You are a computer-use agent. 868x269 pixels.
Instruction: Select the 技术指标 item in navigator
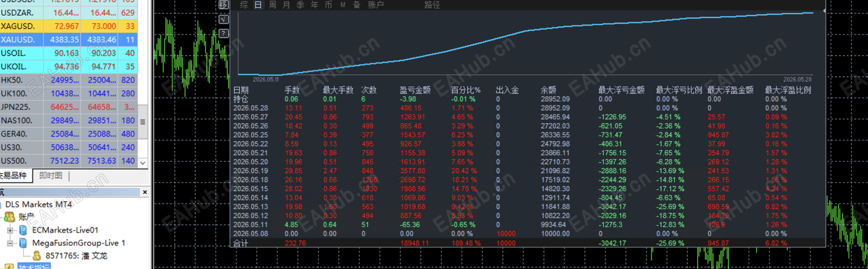(x=34, y=267)
